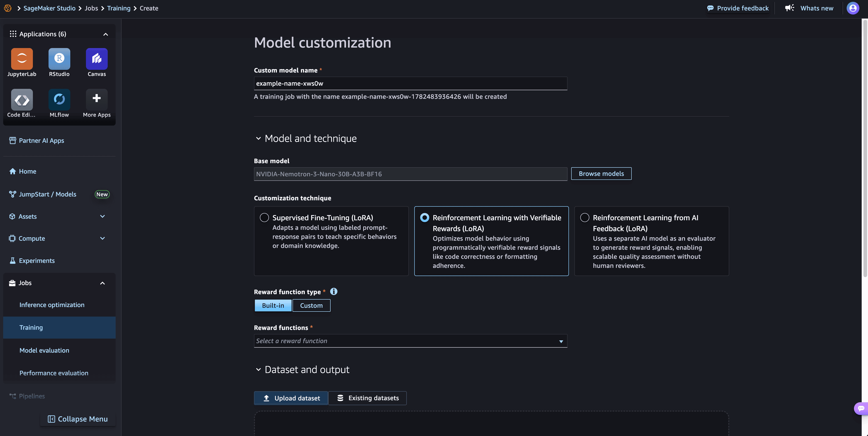Click the SageMaker logo in the breadcrumb

(x=8, y=8)
